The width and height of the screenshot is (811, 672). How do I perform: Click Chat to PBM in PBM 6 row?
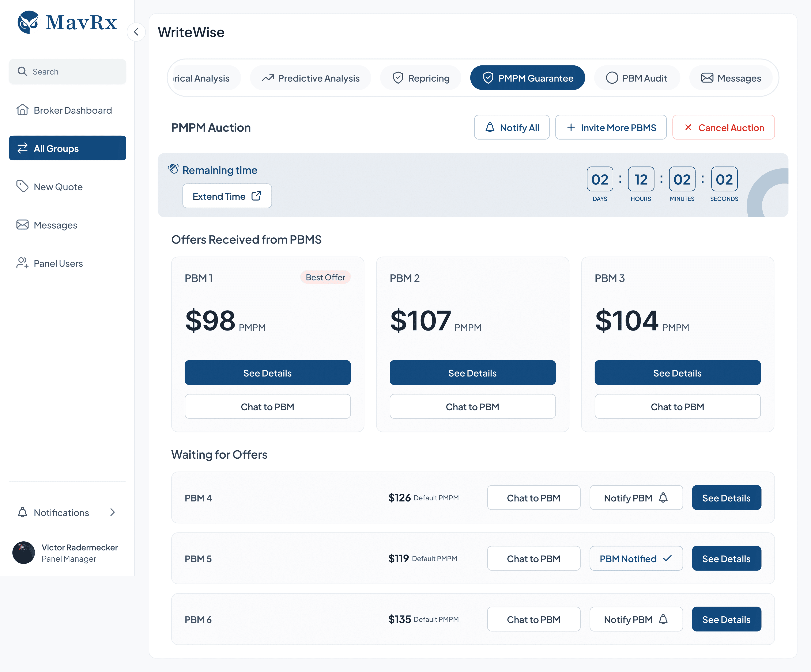coord(534,619)
